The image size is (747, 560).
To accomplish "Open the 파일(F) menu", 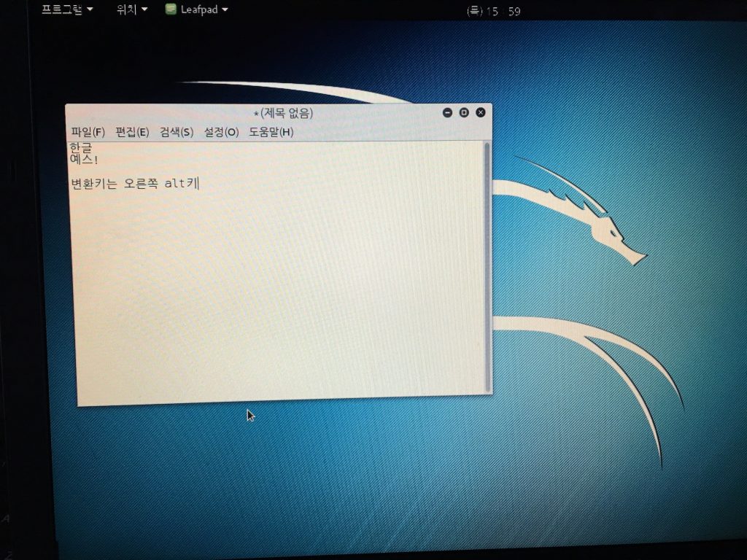I will pos(88,132).
